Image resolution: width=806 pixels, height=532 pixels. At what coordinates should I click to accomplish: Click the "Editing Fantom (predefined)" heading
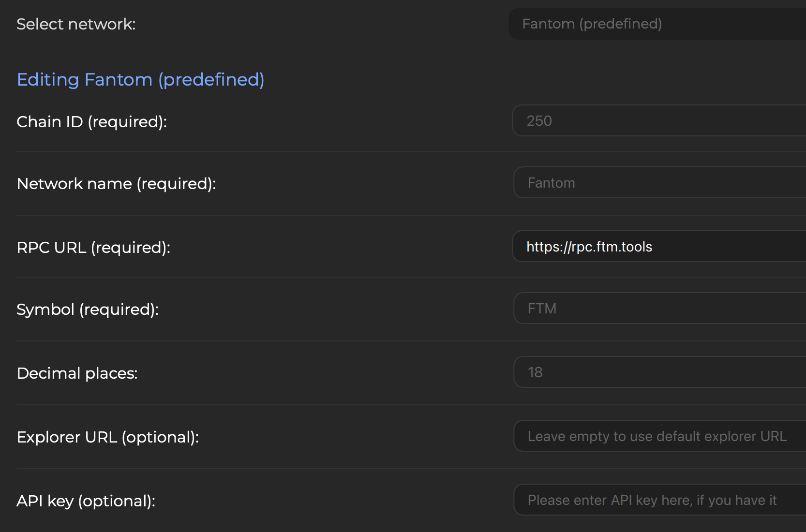(x=140, y=79)
